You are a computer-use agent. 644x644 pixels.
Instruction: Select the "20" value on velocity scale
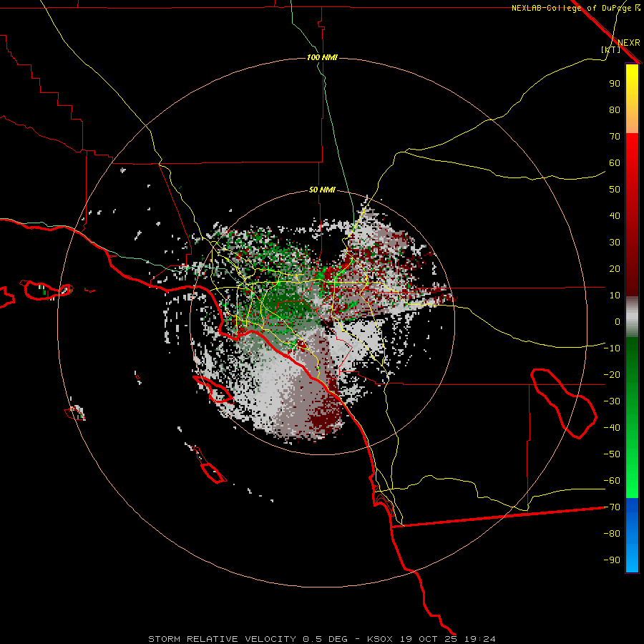tap(615, 268)
